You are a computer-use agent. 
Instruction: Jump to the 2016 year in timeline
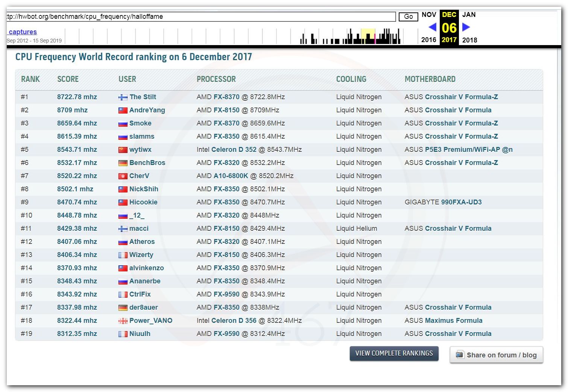(x=428, y=40)
